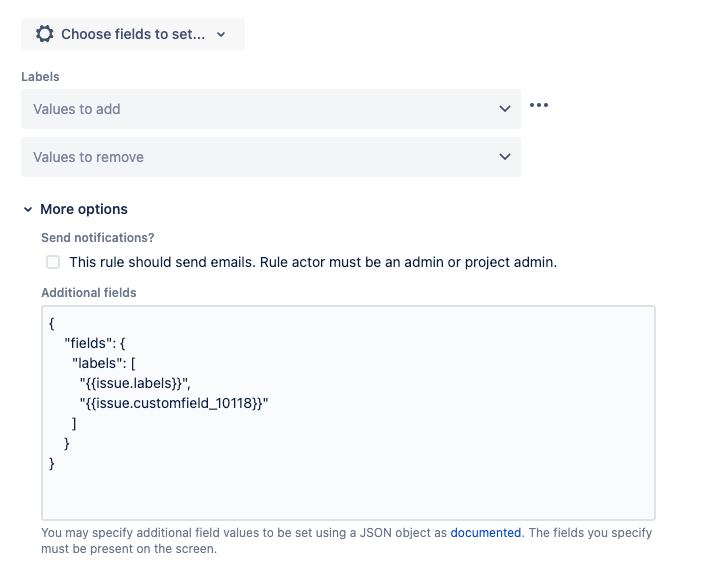Click the Additional fields label

coord(89,293)
